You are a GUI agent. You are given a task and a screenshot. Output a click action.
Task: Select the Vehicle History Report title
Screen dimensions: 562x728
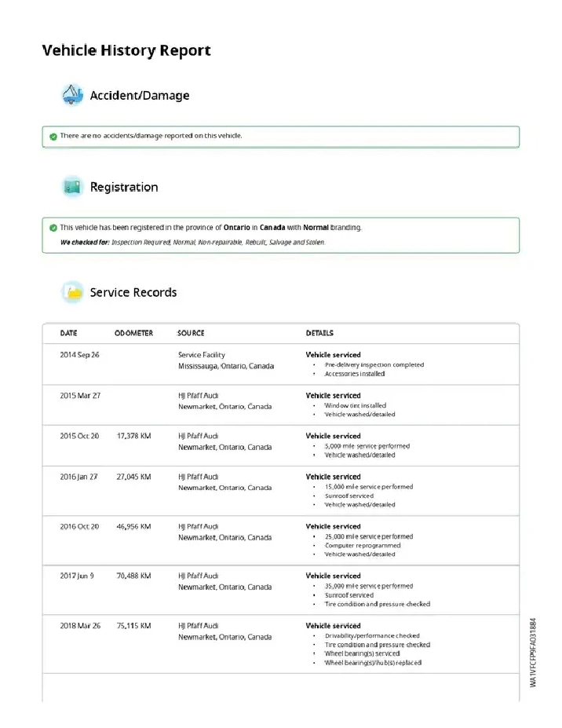pyautogui.click(x=126, y=51)
